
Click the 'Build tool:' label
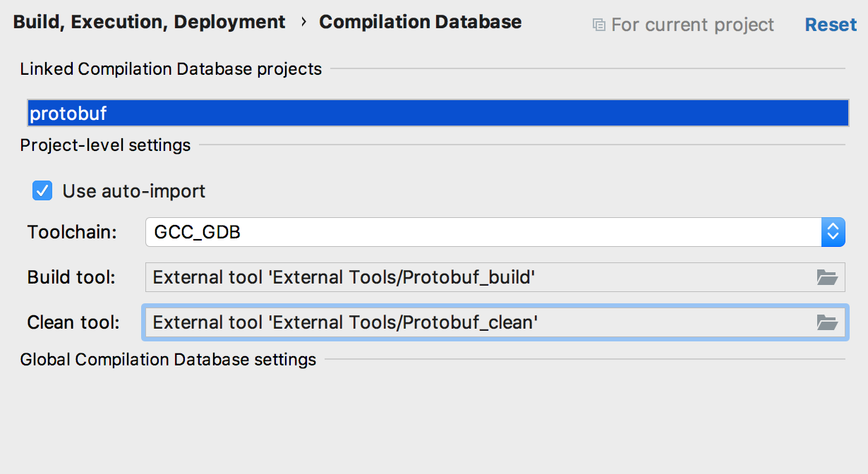coord(71,277)
